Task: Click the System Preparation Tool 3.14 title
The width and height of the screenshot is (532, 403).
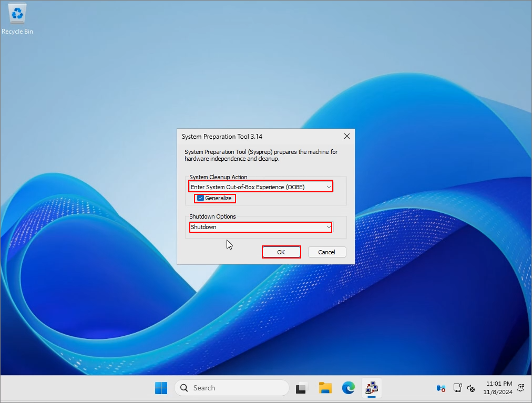Action: tap(222, 137)
